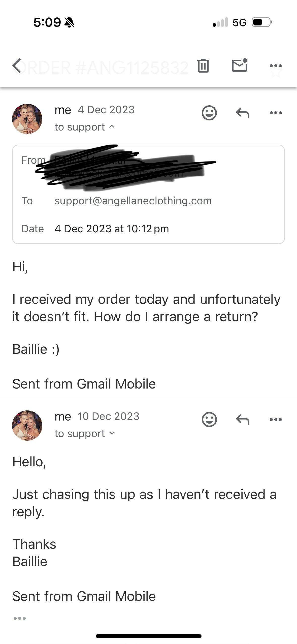Mark conversation unread via envelope icon
297x644 pixels.
coord(239,66)
